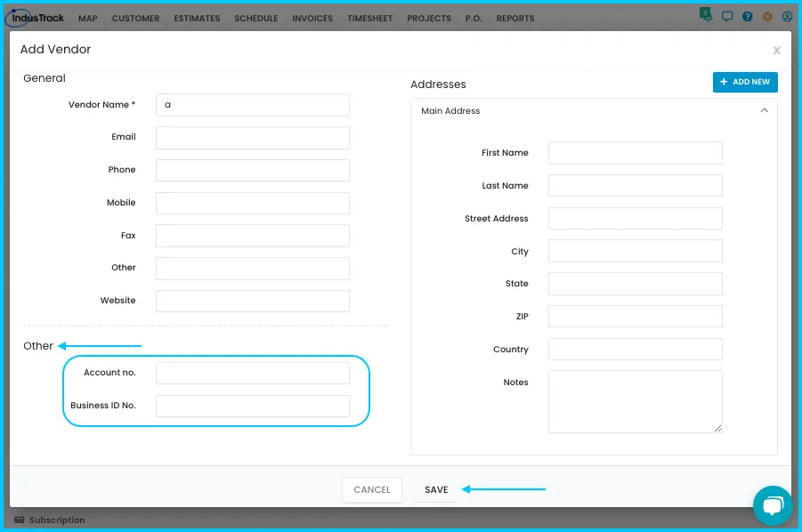The height and width of the screenshot is (532, 802).
Task: Focus the First Name field
Action: 636,153
